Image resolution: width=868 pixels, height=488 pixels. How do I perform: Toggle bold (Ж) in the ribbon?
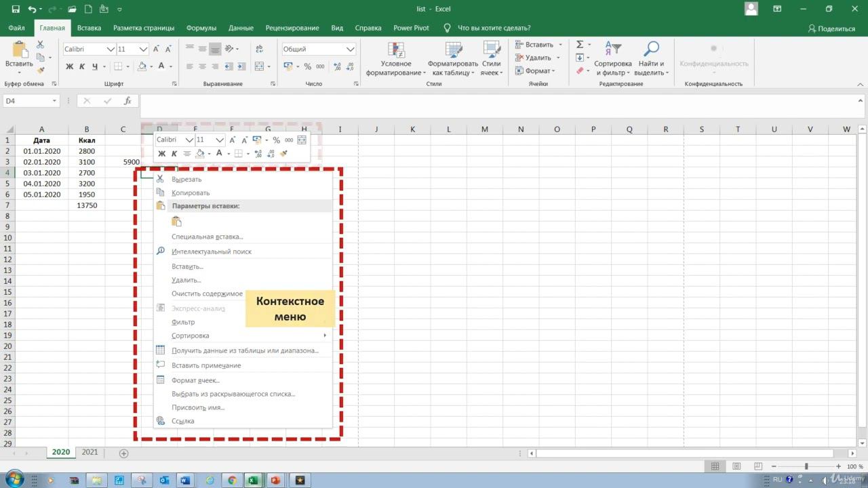[69, 66]
